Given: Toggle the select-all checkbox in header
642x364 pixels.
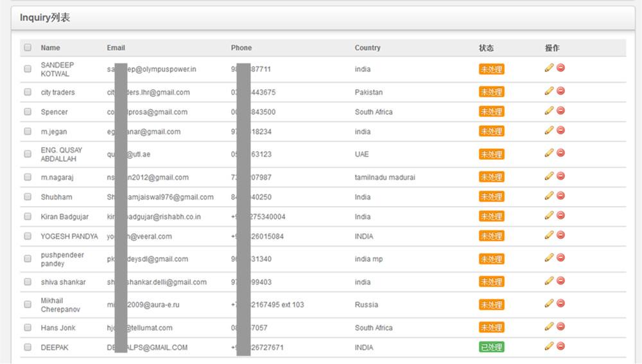Looking at the screenshot, I should click(x=28, y=48).
